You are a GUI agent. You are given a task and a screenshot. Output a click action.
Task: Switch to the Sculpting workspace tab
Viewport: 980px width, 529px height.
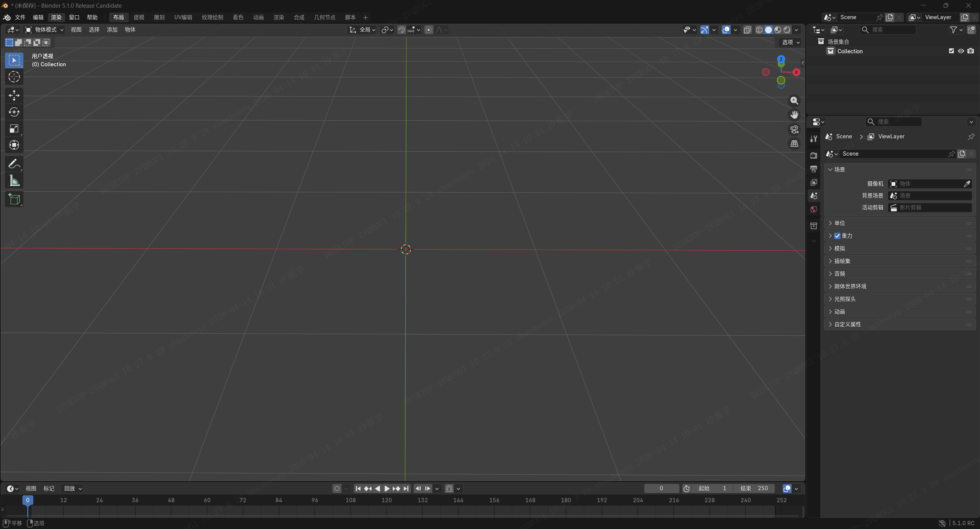(159, 17)
